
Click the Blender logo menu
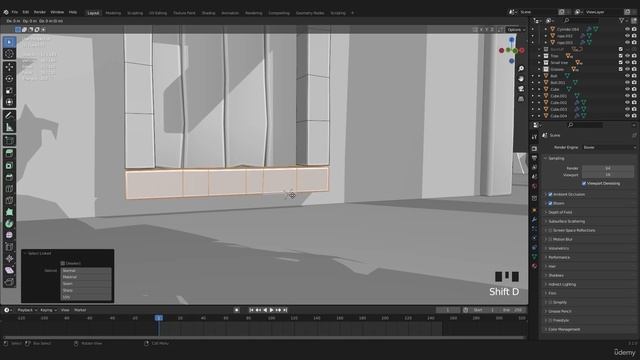click(6, 12)
